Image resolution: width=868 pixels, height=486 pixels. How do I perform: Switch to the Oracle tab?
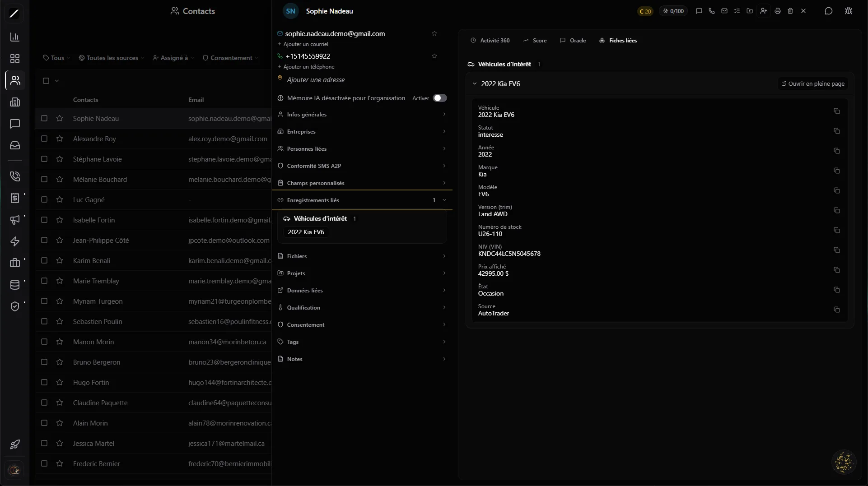(573, 41)
